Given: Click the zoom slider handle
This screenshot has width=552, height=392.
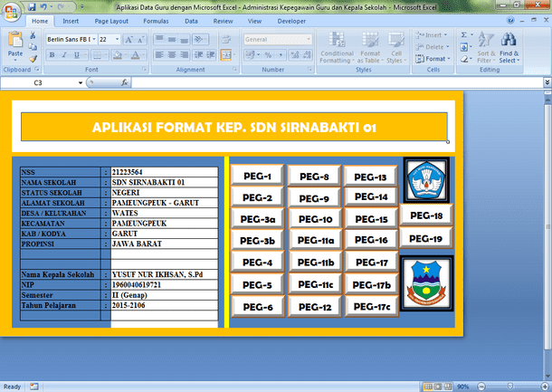Looking at the screenshot, I should coord(510,387).
